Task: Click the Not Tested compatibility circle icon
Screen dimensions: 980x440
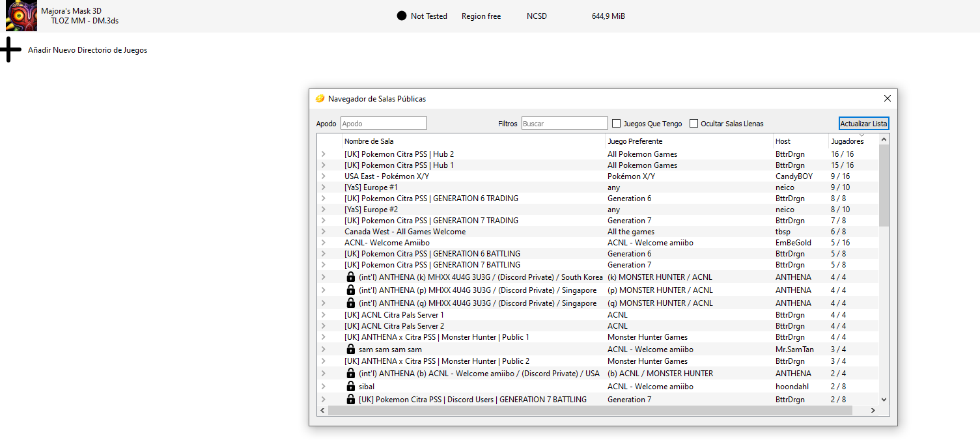Action: [x=402, y=16]
